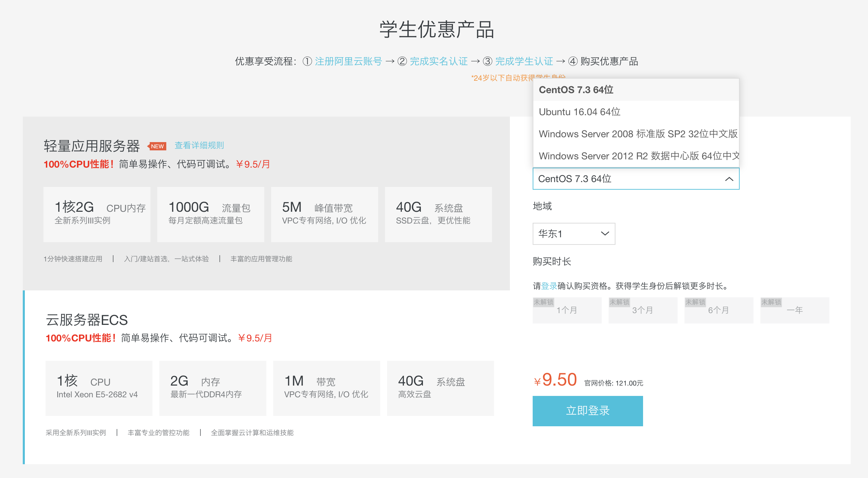Open 查看详细规则 for 轻量应用服务器
This screenshot has width=868, height=478.
[199, 145]
